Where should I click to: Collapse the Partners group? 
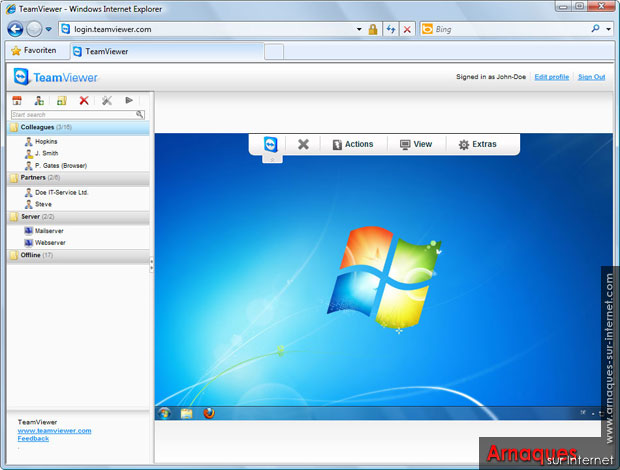click(x=78, y=178)
